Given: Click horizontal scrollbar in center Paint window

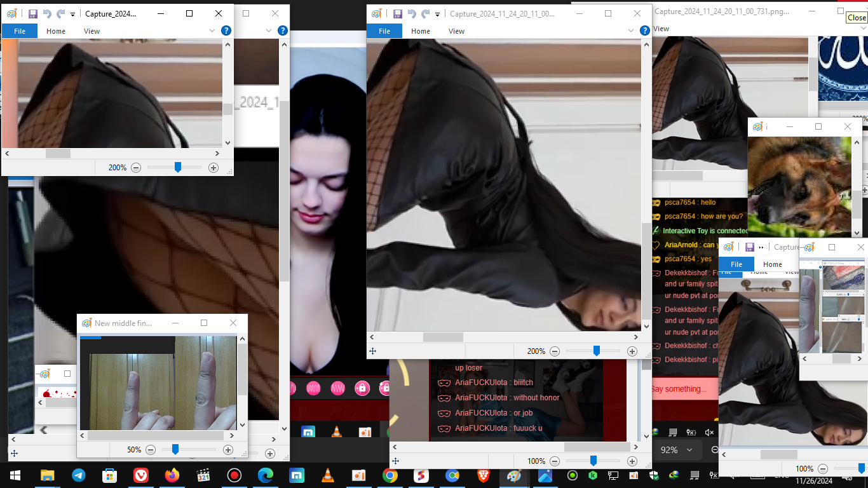Looking at the screenshot, I should (x=443, y=337).
